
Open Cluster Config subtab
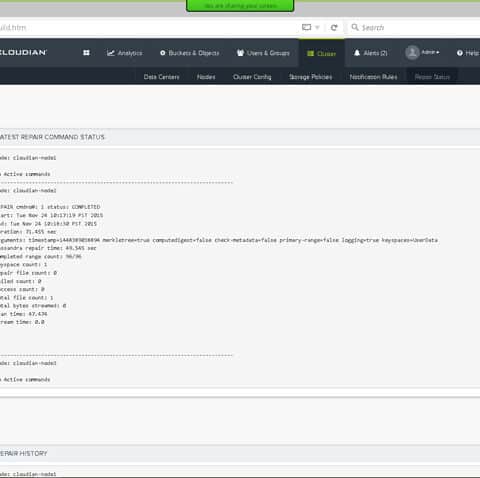(x=252, y=77)
